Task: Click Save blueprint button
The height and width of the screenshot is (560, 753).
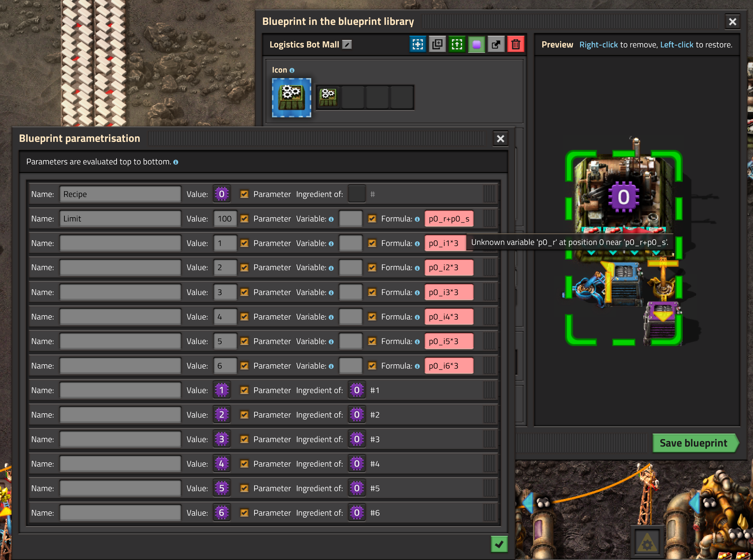Action: click(x=695, y=443)
